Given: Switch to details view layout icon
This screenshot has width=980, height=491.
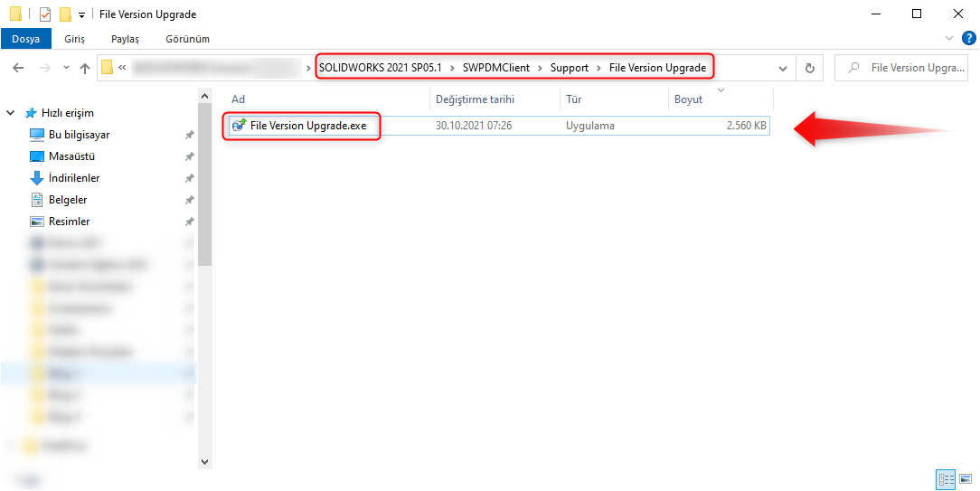Looking at the screenshot, I should (946, 480).
